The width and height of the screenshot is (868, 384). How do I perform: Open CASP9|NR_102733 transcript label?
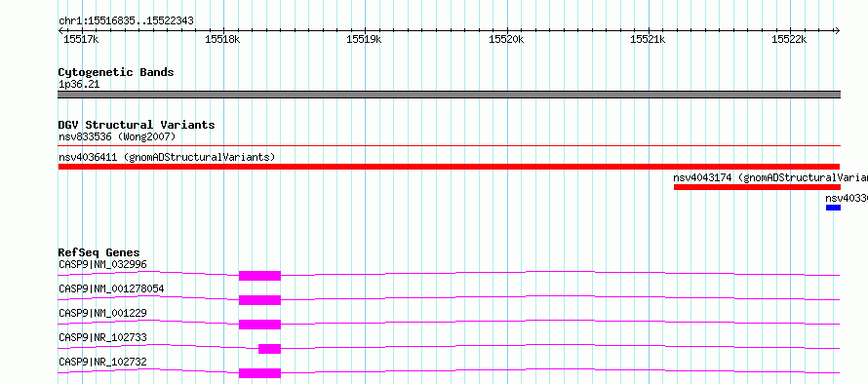click(x=103, y=337)
